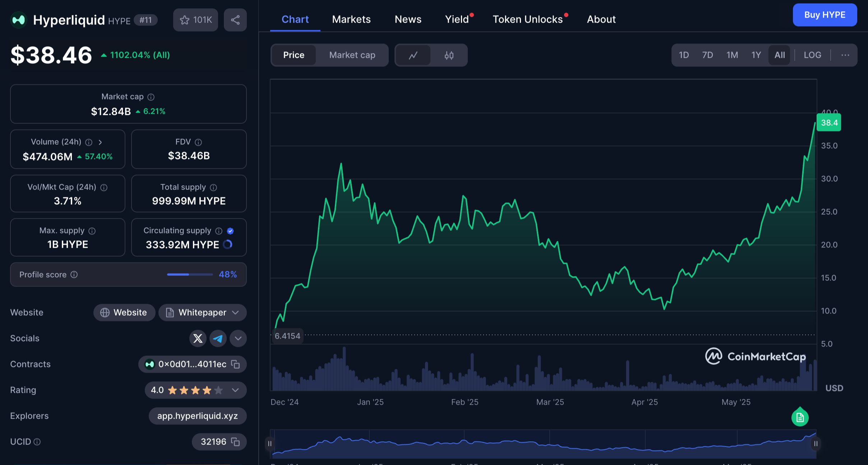Expand more social links chevron
868x465 pixels.
point(238,338)
